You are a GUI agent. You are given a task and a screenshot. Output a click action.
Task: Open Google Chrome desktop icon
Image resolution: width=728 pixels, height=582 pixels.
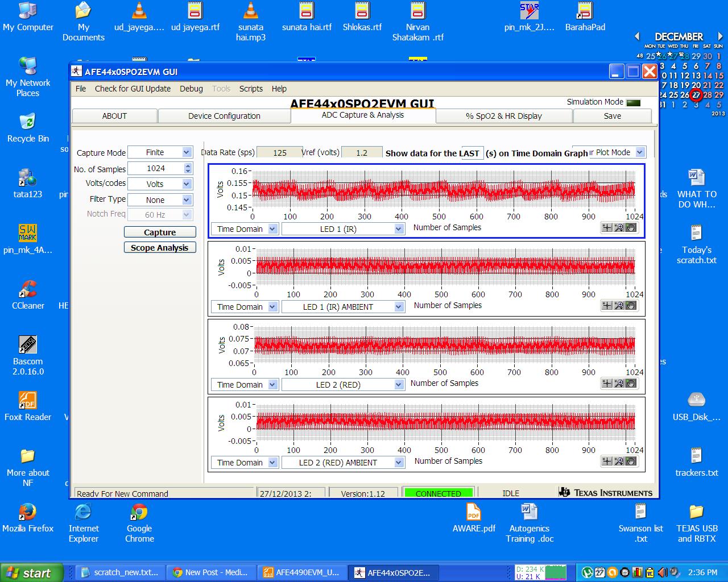point(139,523)
